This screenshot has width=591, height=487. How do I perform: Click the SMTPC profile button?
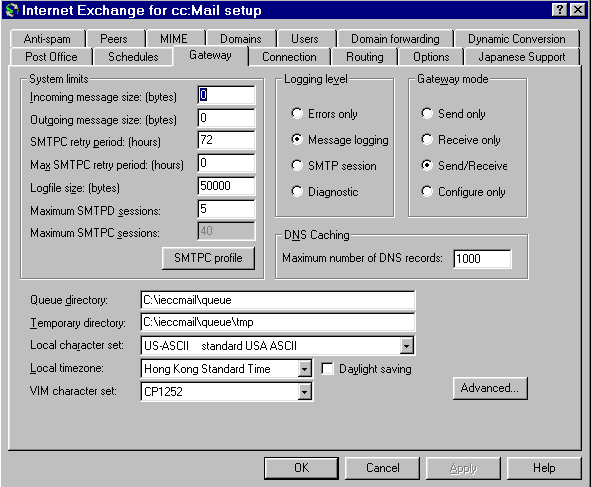click(208, 258)
